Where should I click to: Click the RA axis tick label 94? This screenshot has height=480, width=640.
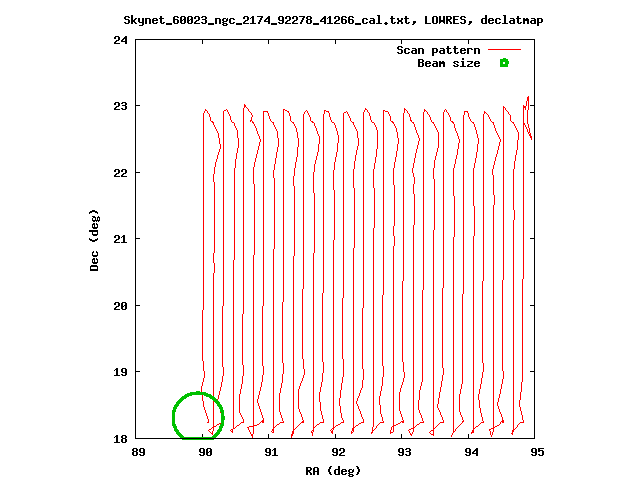point(471,452)
